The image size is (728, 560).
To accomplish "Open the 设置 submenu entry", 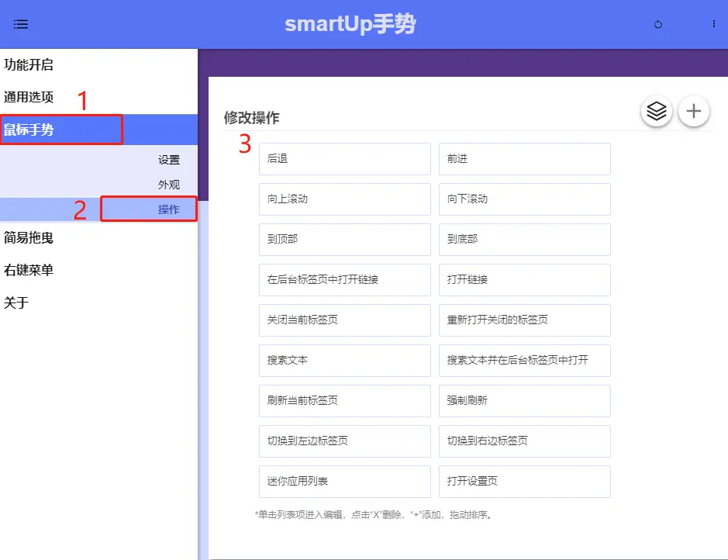I will tap(170, 160).
